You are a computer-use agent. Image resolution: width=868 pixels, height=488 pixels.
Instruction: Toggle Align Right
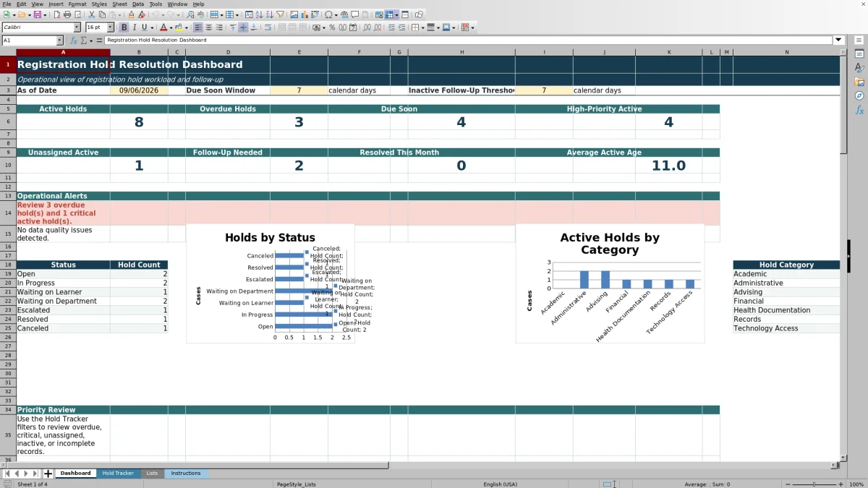pyautogui.click(x=219, y=27)
